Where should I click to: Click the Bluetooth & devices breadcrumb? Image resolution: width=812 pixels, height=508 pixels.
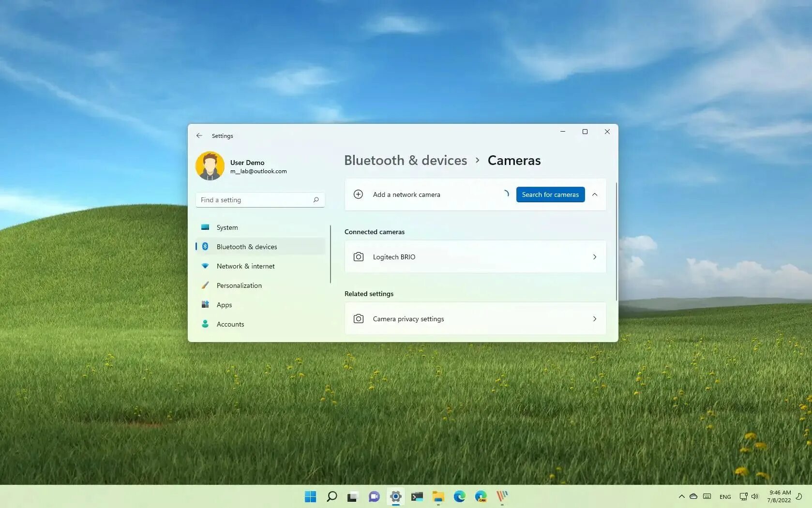[406, 160]
